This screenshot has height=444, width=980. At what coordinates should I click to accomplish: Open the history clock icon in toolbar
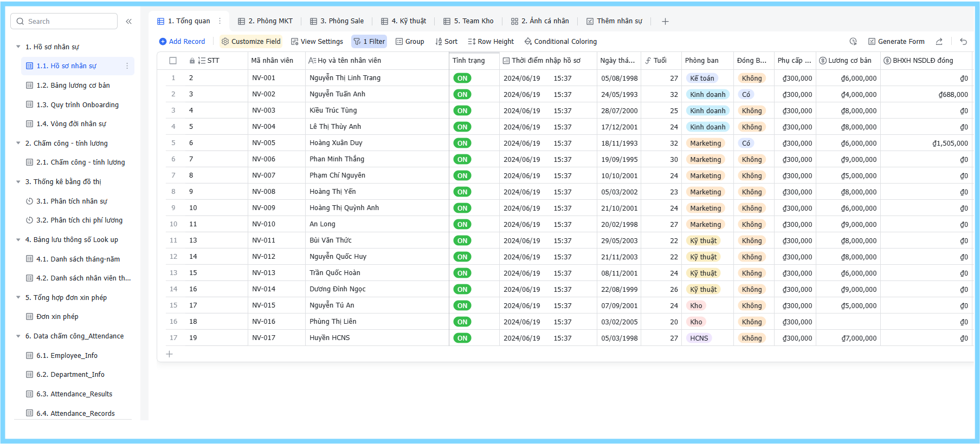click(x=853, y=42)
